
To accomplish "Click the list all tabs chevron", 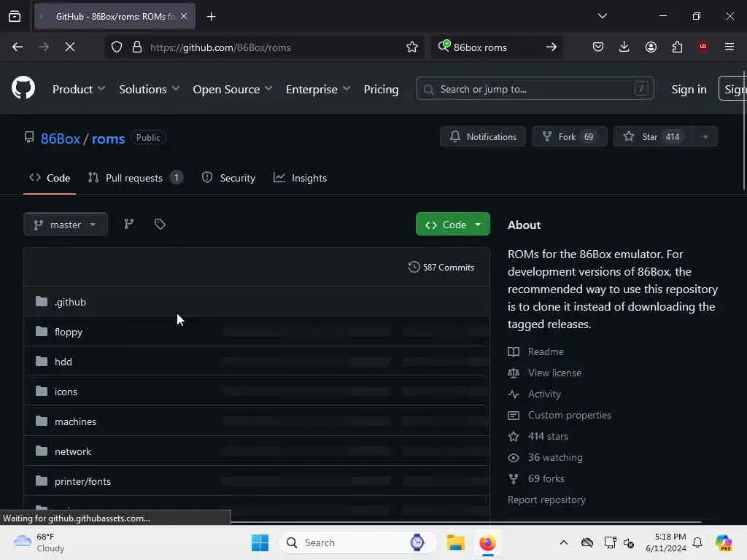I will click(602, 16).
